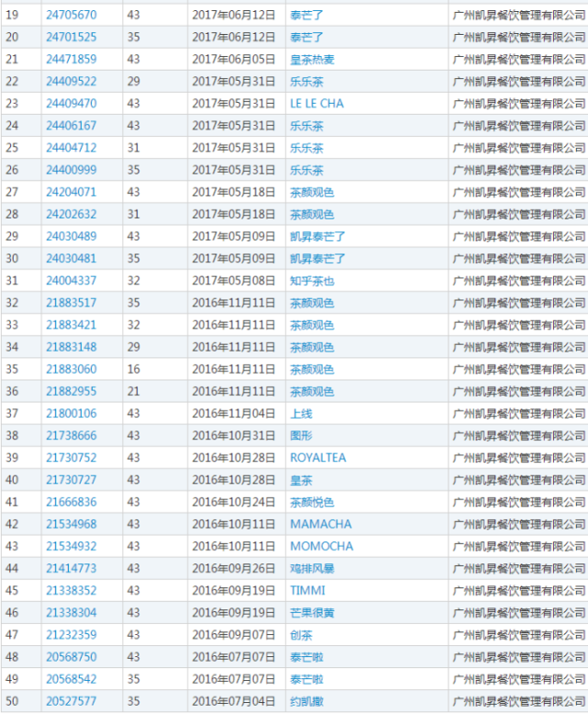The width and height of the screenshot is (588, 714).
Task: Open the 上线 trademark link
Action: click(301, 414)
